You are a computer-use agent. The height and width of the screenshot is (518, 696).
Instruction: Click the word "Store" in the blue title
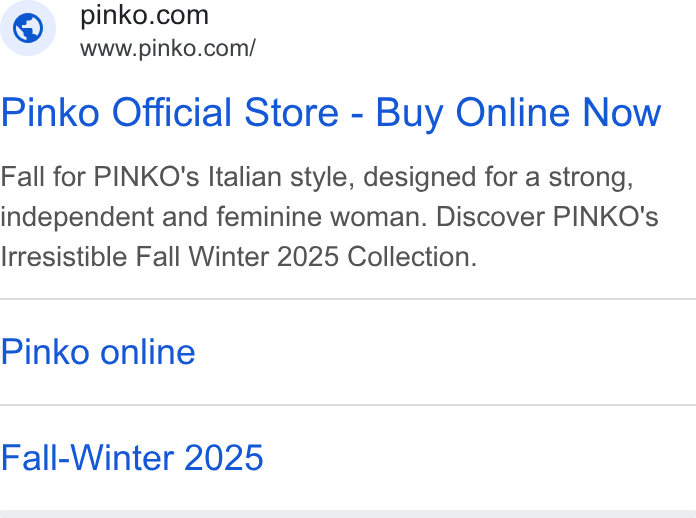[x=292, y=113]
